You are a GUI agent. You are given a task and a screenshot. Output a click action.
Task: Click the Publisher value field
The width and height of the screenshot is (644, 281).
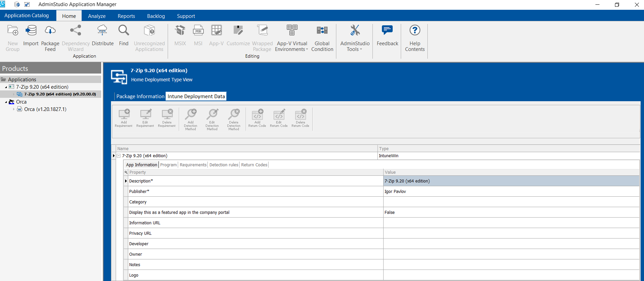pyautogui.click(x=511, y=192)
